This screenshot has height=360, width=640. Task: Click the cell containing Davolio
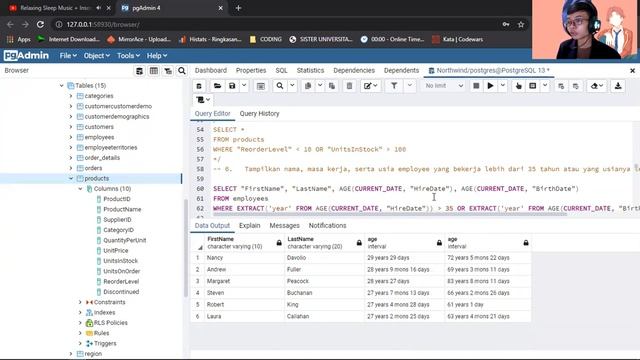[324, 258]
